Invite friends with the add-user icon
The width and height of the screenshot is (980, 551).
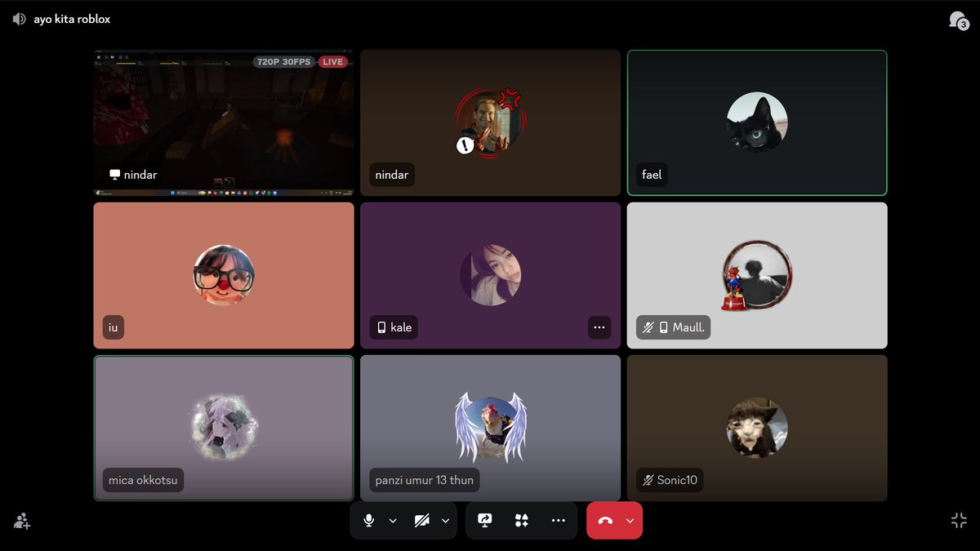tap(22, 521)
